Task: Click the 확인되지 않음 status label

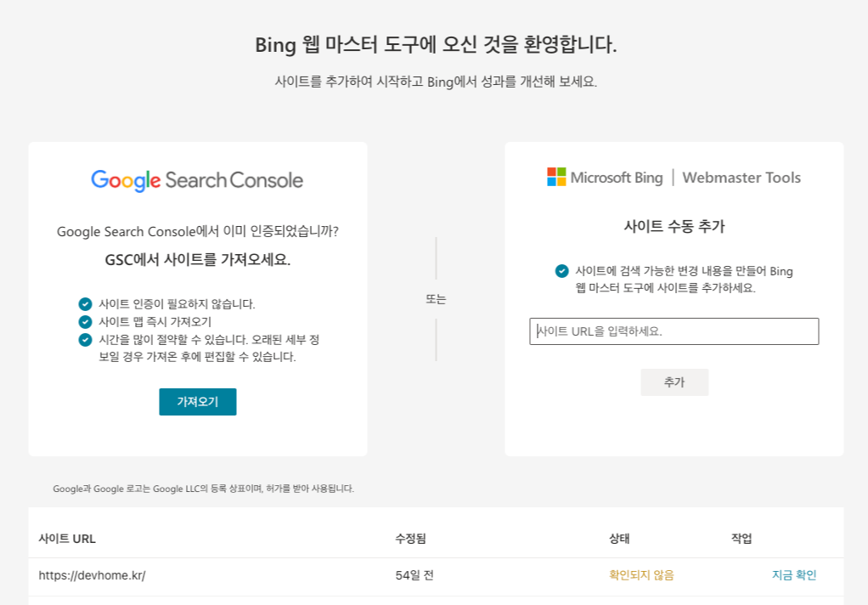Action: coord(639,574)
